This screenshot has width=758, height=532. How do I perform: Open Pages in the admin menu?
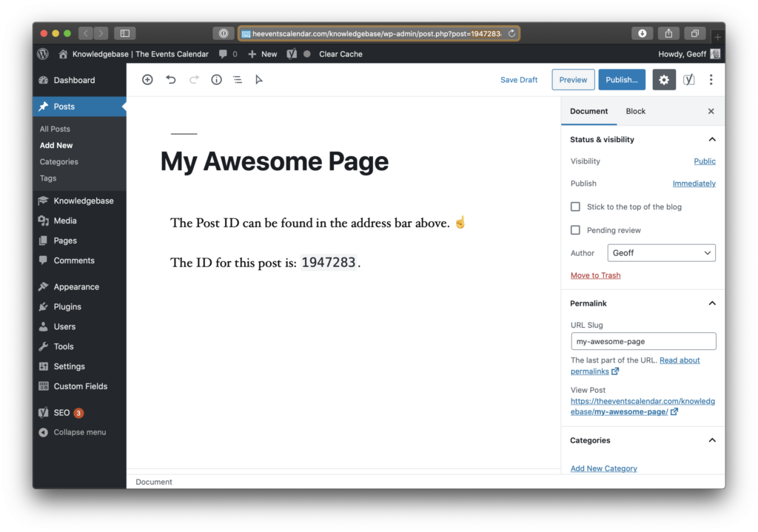click(x=80, y=240)
